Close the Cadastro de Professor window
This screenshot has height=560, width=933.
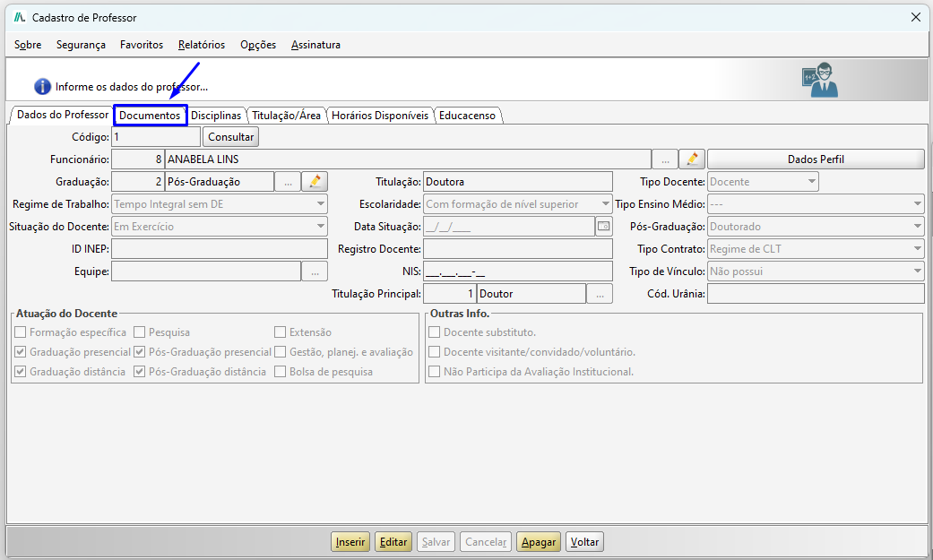click(916, 17)
